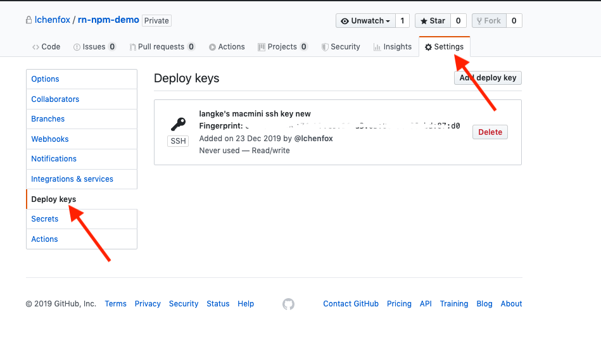This screenshot has height=364, width=601.
Task: Click the SSH key icon
Action: pyautogui.click(x=178, y=124)
